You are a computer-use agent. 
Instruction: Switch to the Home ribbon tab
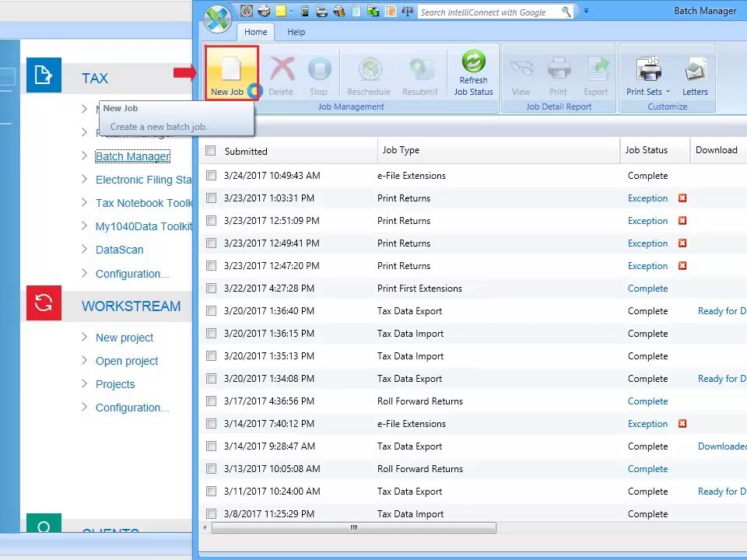tap(256, 32)
